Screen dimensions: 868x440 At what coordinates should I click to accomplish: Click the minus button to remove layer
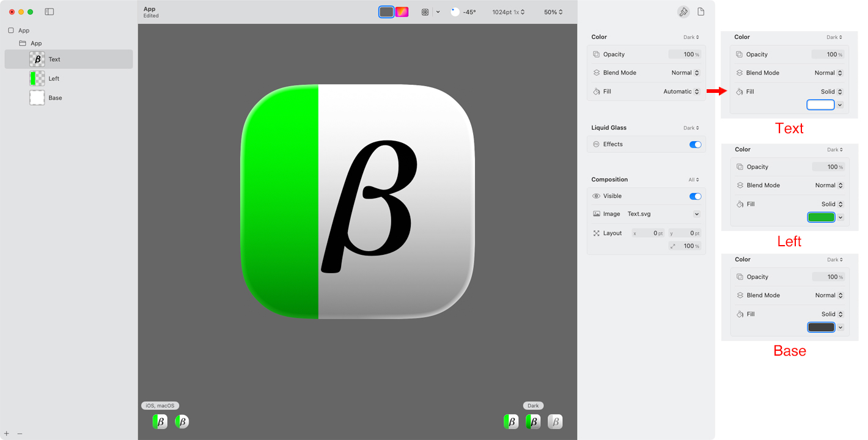click(20, 433)
